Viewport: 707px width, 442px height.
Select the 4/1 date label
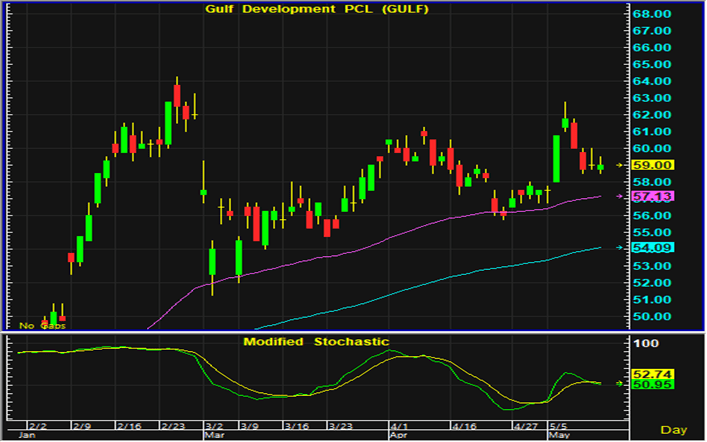399,426
